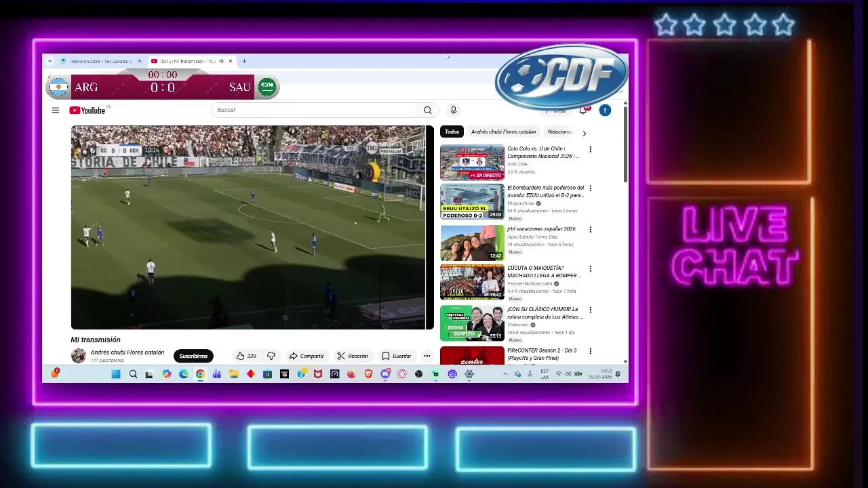Close the Television Libre tab
868x488 pixels.
pos(140,61)
